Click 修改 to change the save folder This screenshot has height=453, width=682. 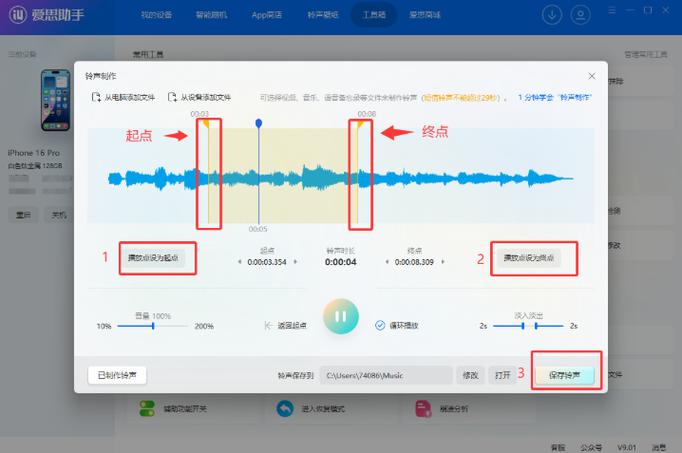(470, 375)
